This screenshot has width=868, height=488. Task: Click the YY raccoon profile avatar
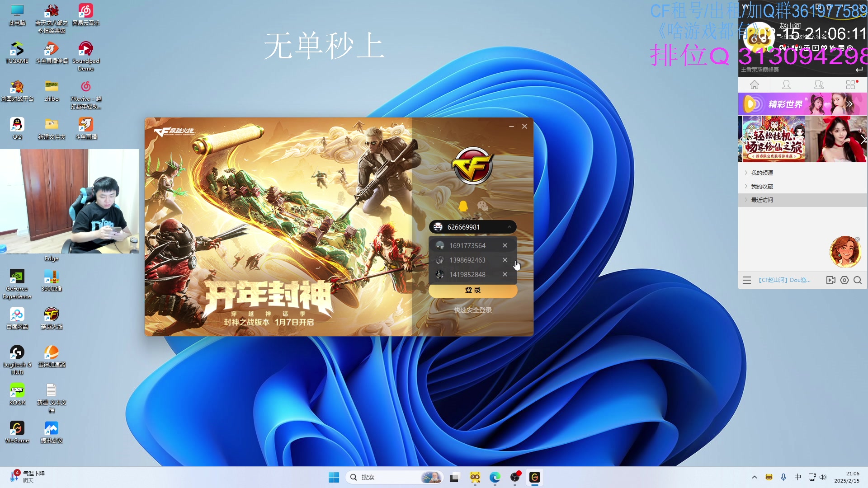click(x=759, y=38)
